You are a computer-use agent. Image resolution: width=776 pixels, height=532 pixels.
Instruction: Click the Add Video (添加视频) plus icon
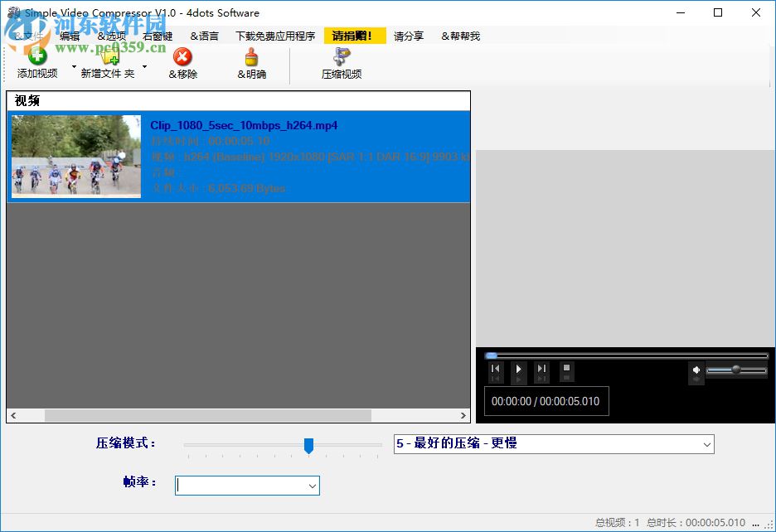click(x=37, y=55)
